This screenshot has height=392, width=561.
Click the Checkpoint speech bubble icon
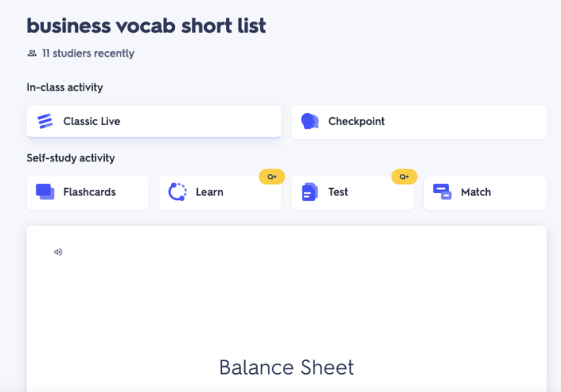pos(310,121)
